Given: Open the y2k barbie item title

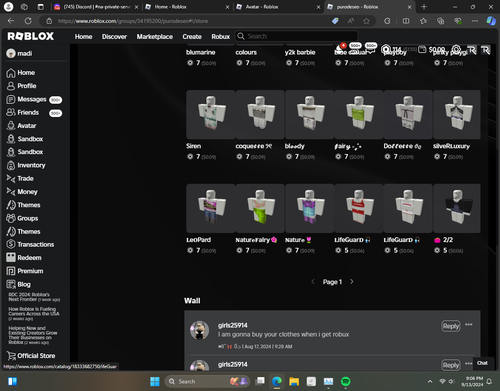Looking at the screenshot, I should coord(300,52).
